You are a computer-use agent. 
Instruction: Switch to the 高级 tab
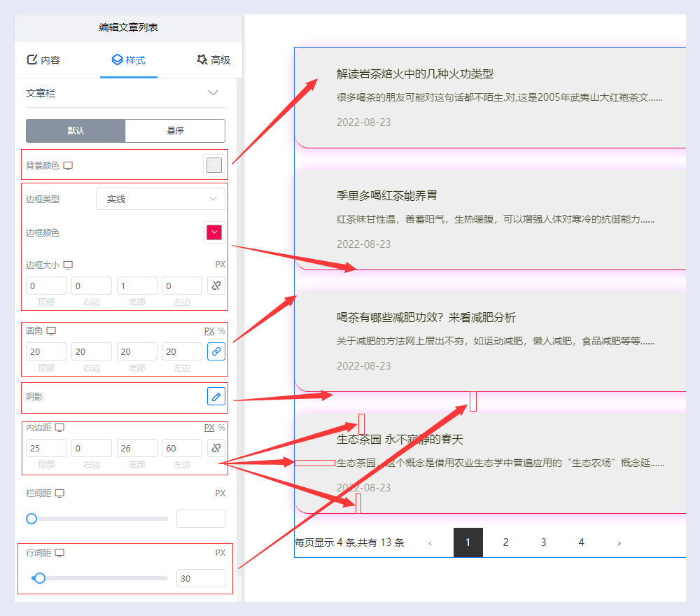coord(213,60)
